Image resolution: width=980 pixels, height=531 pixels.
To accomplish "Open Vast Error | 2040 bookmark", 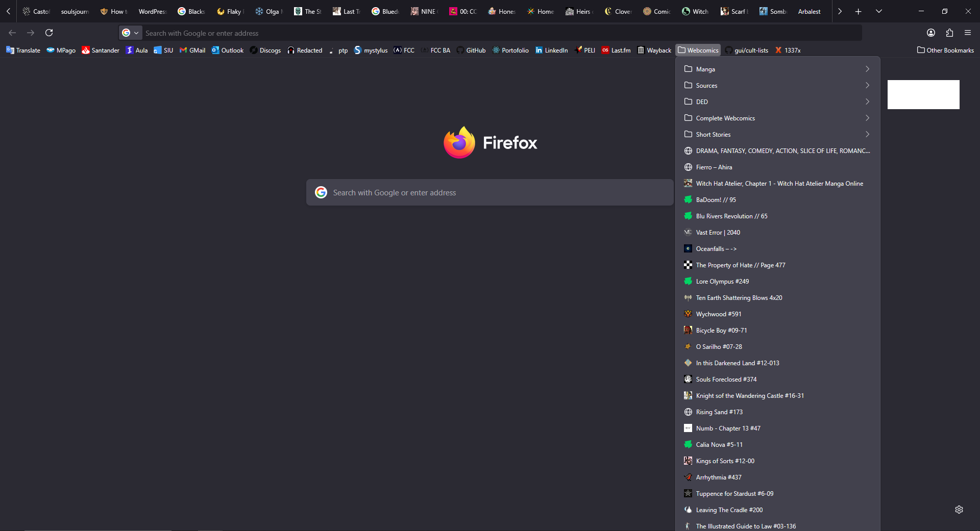I will pyautogui.click(x=778, y=232).
